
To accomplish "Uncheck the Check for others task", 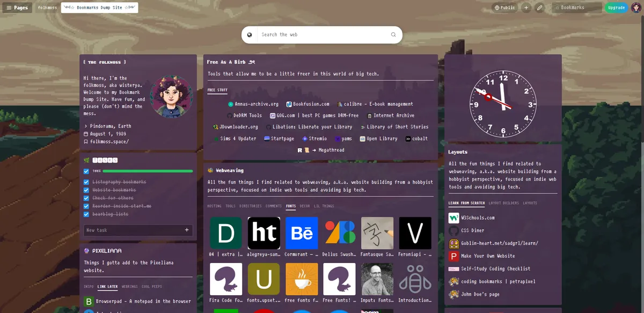I will point(86,198).
